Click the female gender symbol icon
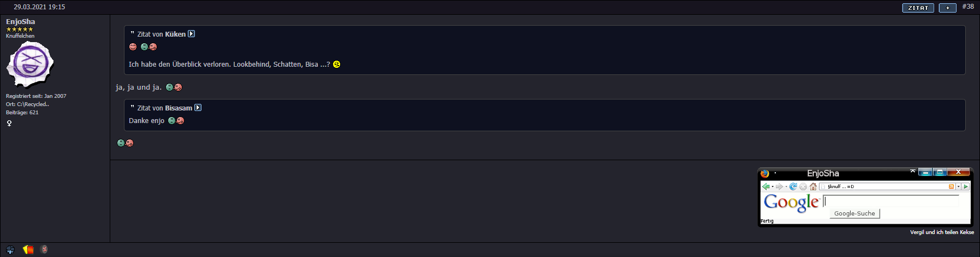The width and height of the screenshot is (980, 257). pos(9,123)
